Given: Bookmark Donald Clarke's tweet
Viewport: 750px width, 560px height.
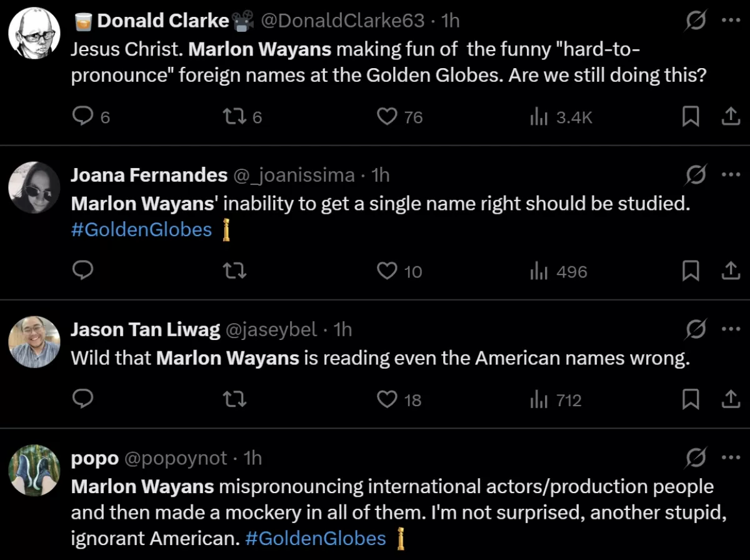Looking at the screenshot, I should tap(691, 116).
